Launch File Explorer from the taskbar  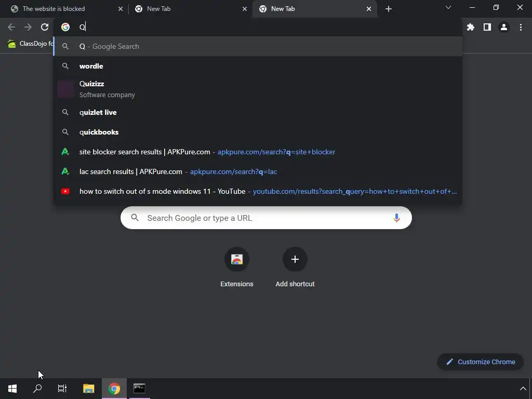88,389
